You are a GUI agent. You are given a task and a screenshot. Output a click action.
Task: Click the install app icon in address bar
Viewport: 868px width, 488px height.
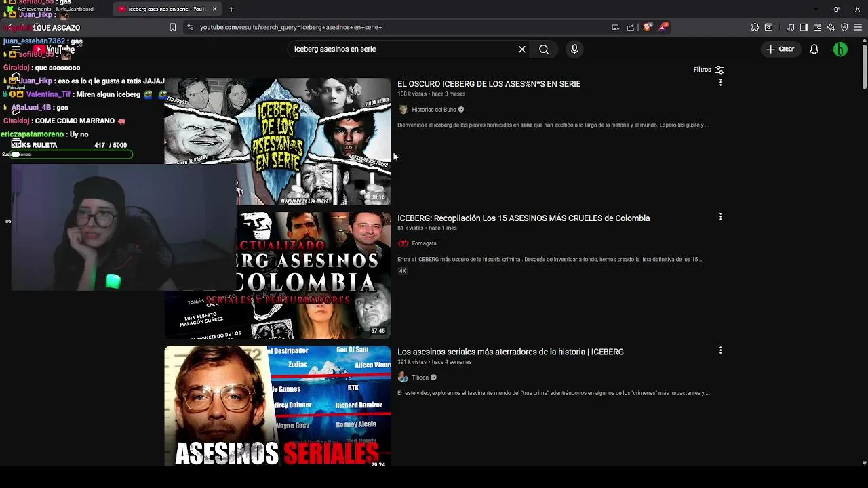point(615,27)
